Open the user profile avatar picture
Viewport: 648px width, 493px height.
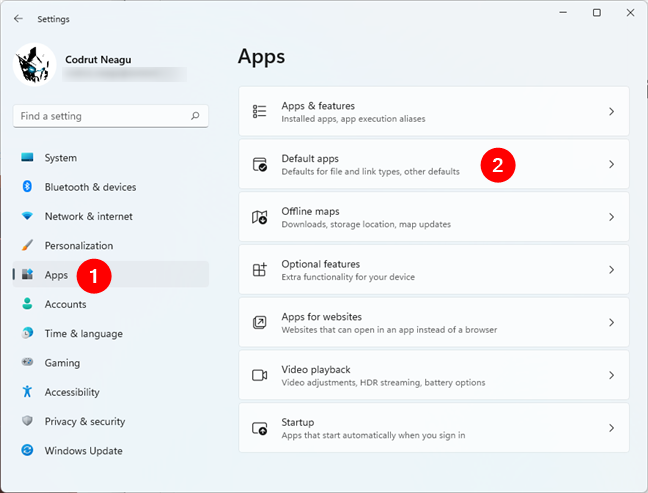pos(35,64)
